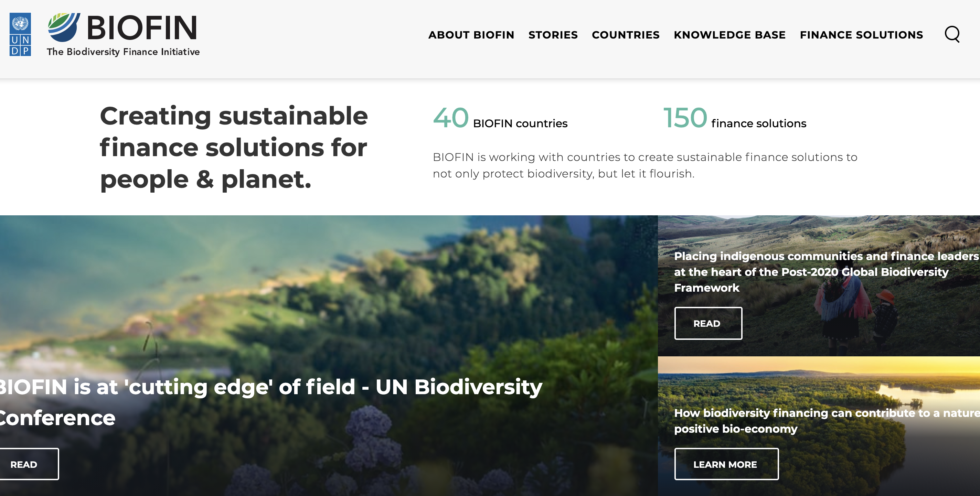Click the Biodiversity Finance Initiative tagline

123,52
